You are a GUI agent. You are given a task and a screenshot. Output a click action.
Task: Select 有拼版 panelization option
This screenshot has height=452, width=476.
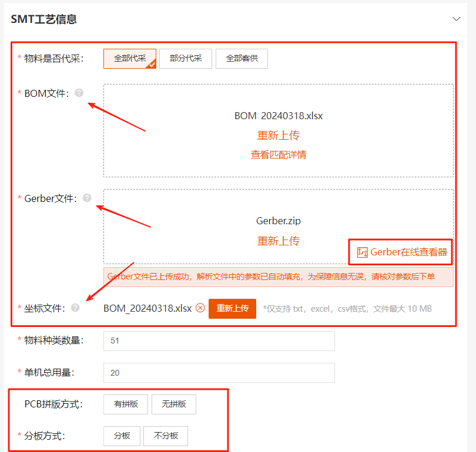click(126, 404)
